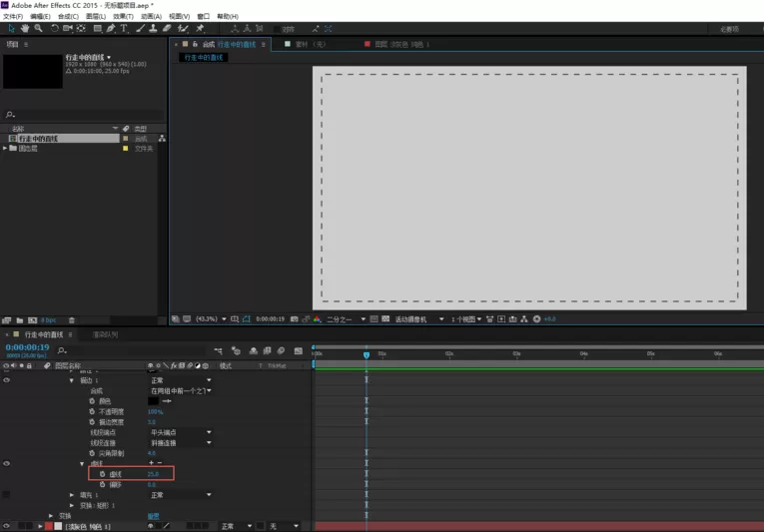
Task: Toggle the draft 3D icon in timeline
Action: (x=237, y=350)
